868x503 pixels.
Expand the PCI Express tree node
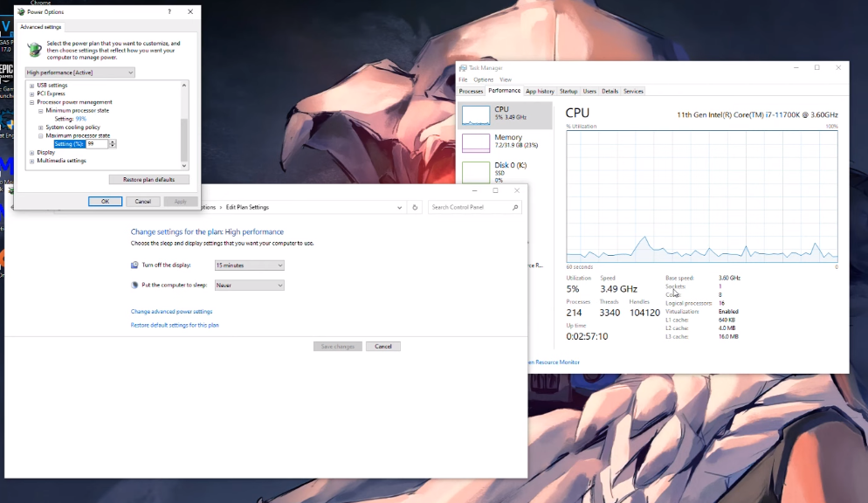coord(31,94)
